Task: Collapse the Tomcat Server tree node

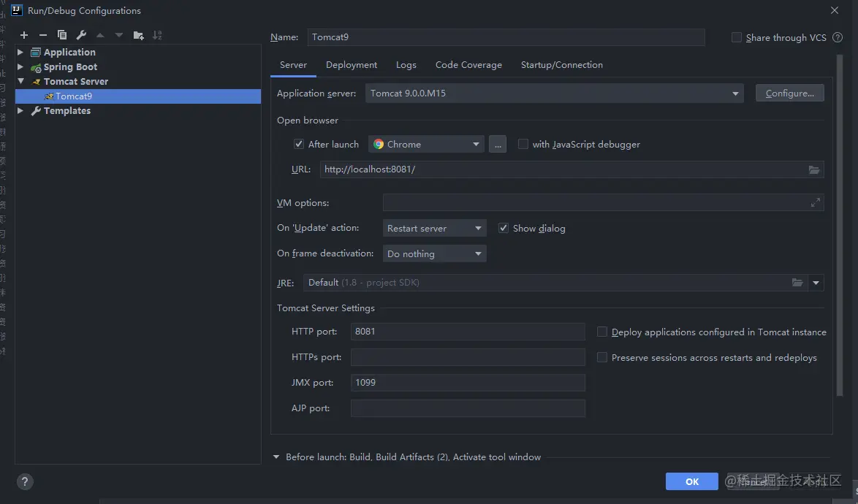Action: point(20,81)
